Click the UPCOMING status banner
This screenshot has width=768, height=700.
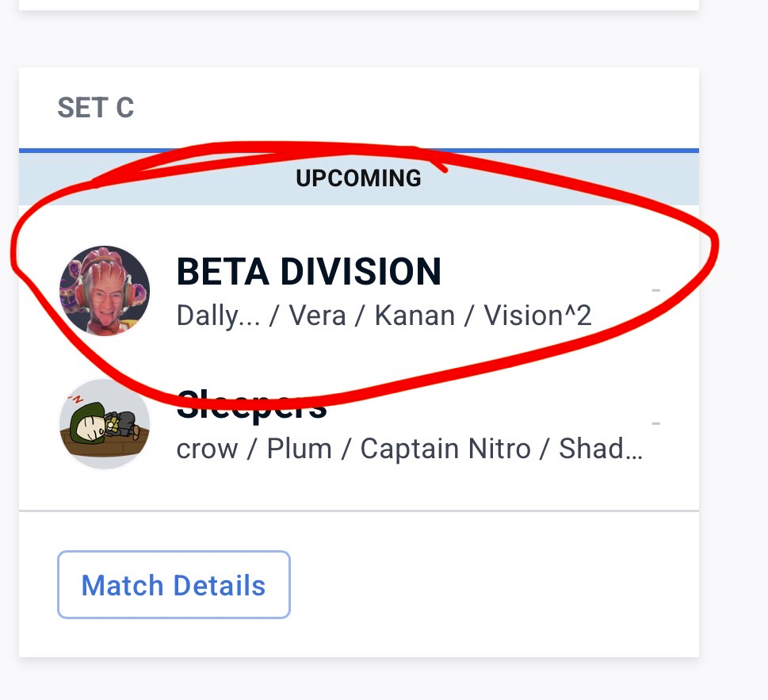[358, 178]
